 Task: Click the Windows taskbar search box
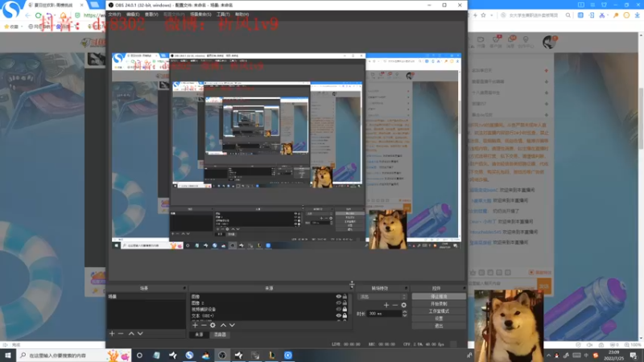point(74,355)
